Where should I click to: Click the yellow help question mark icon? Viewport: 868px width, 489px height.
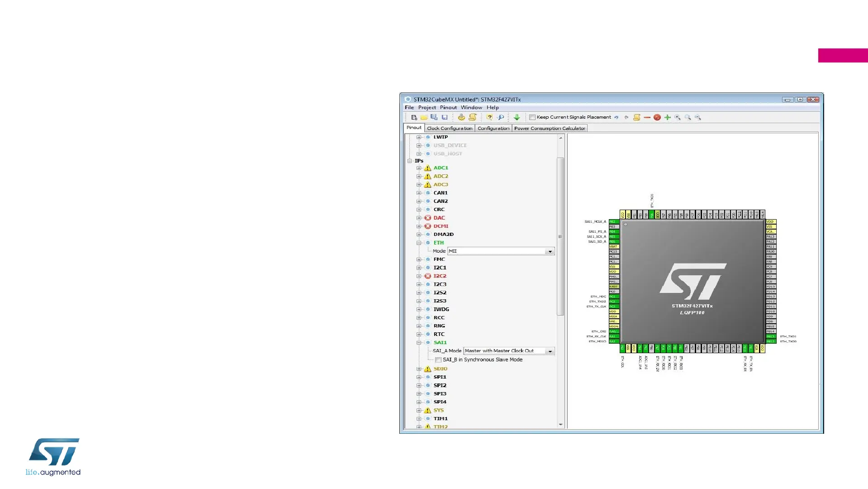(x=489, y=117)
